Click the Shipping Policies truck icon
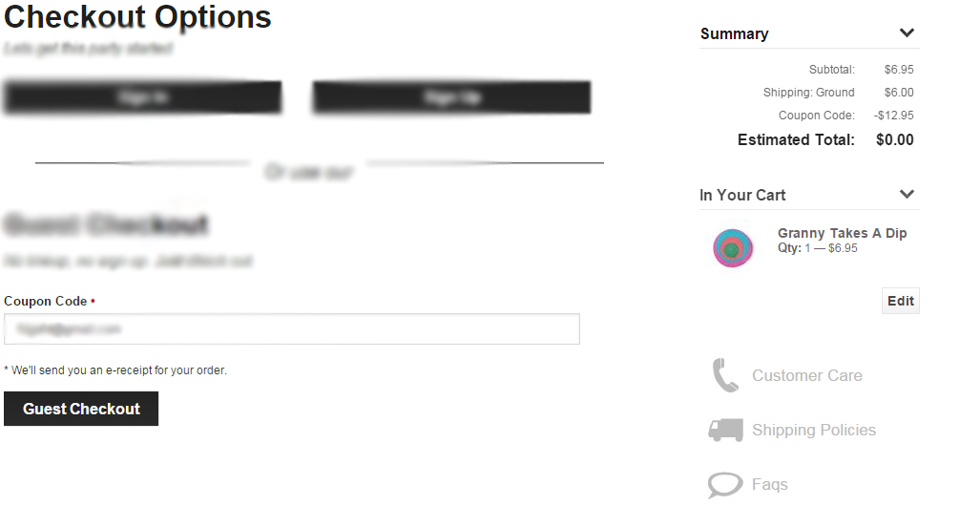Viewport: 980px width, 528px height. tap(725, 430)
